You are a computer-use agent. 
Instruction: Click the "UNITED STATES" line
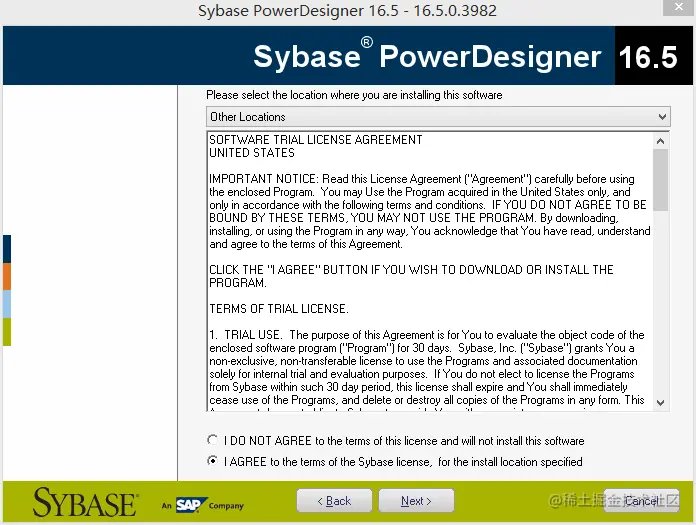tap(252, 153)
